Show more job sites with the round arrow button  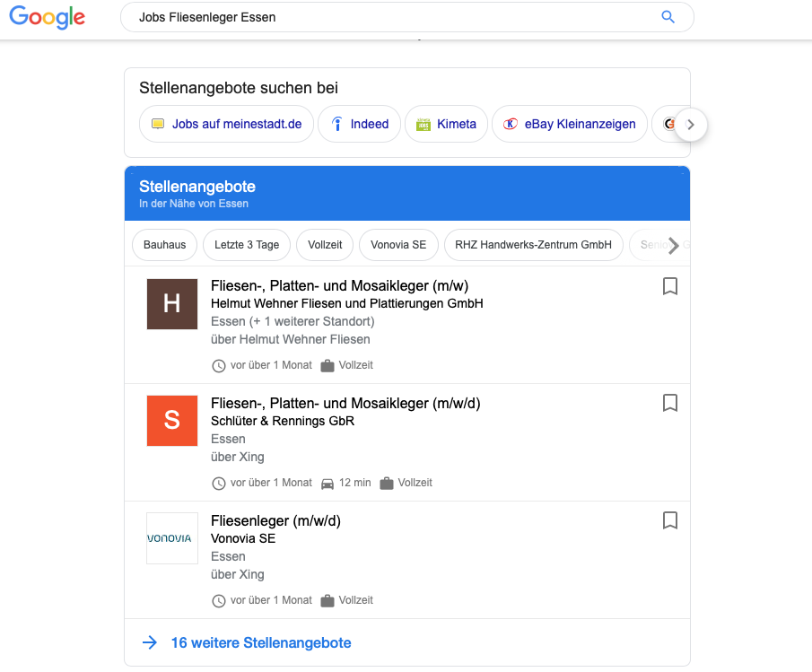690,124
